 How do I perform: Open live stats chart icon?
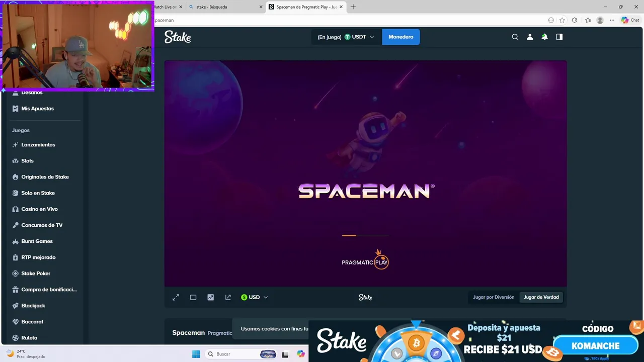[x=210, y=297]
